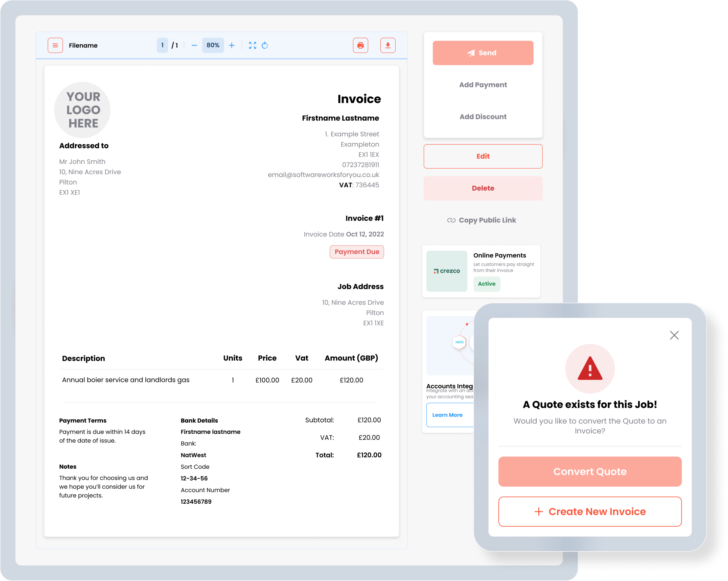
Task: Click the rotate document icon
Action: pos(265,45)
